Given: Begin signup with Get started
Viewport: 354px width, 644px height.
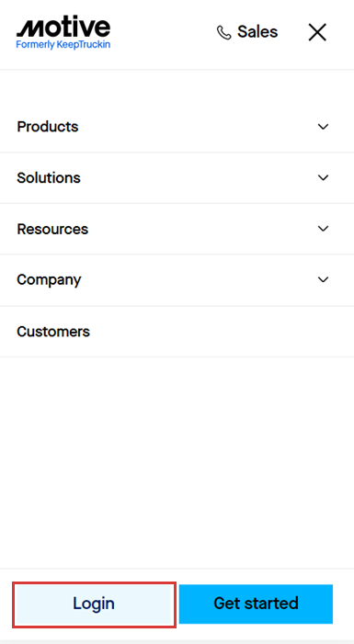Looking at the screenshot, I should click(x=256, y=604).
